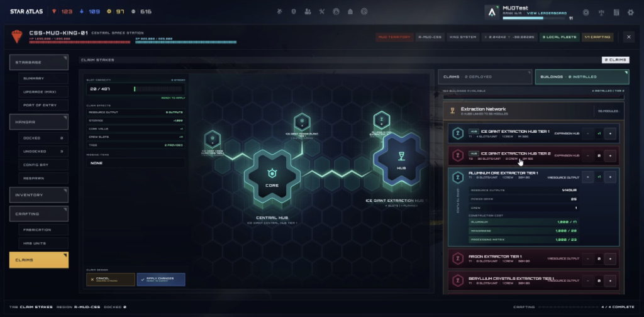The image size is (644, 317).
Task: Click the MUDTest profile avatar
Action: coord(492,13)
